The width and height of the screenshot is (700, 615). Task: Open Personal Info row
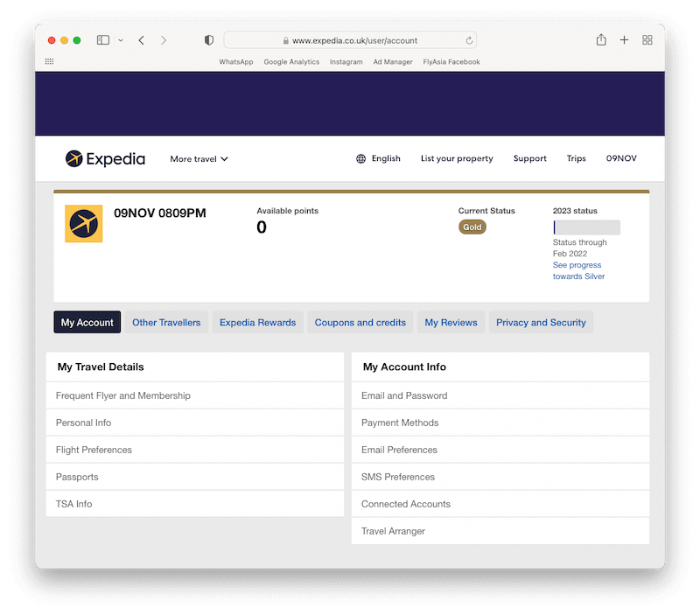[194, 423]
